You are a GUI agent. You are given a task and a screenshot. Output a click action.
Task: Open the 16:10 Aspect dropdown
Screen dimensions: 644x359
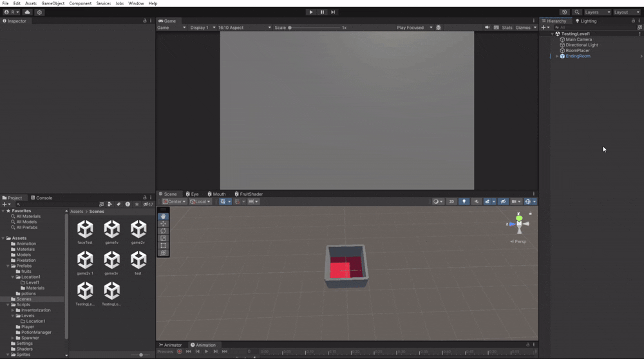244,28
